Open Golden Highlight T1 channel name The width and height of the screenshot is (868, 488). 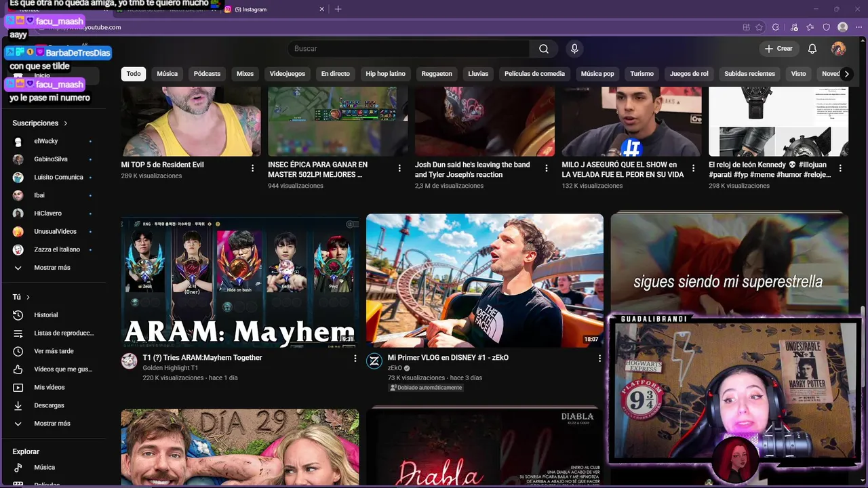pyautogui.click(x=170, y=368)
